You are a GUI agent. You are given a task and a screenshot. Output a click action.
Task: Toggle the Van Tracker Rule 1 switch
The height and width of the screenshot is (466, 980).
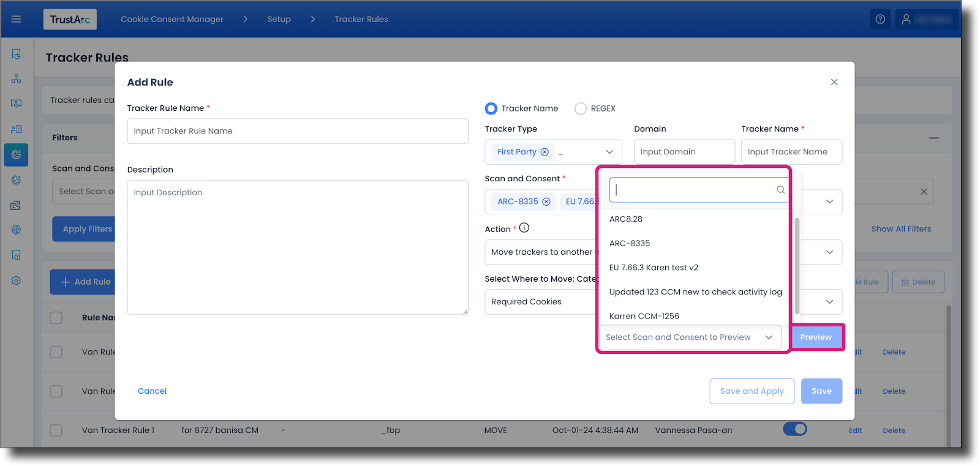click(795, 429)
